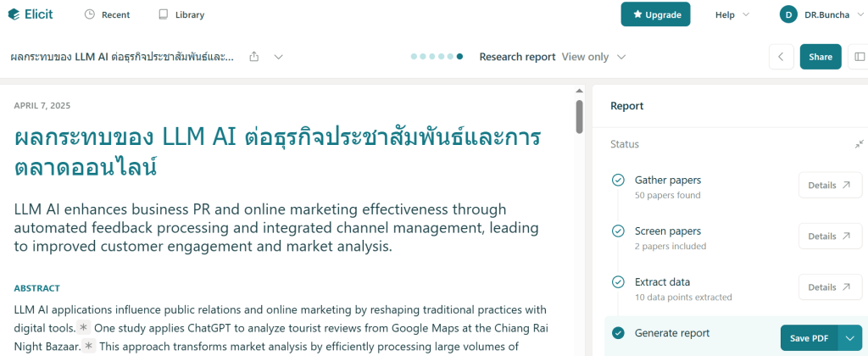This screenshot has width=868, height=356.
Task: Click the last step progress dot
Action: (x=459, y=57)
